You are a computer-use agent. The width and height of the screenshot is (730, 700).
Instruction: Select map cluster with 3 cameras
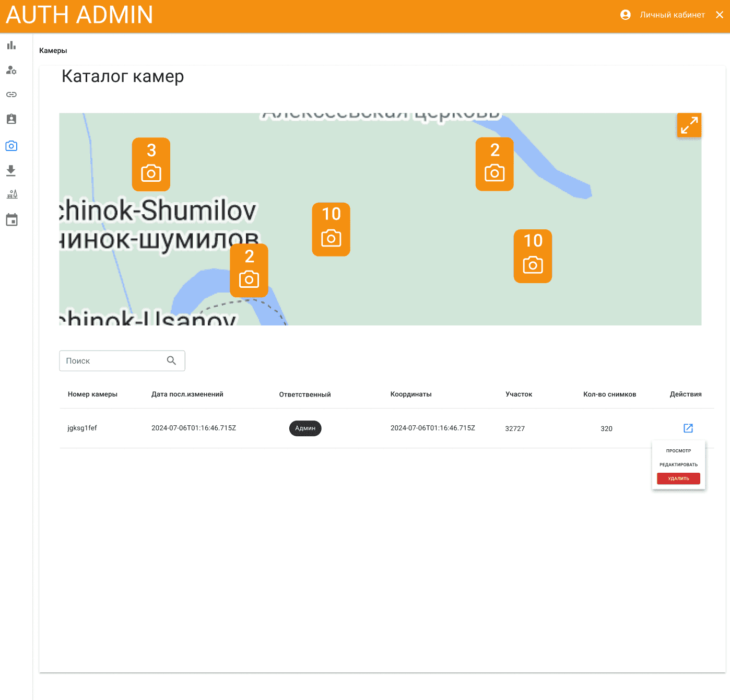click(x=151, y=165)
